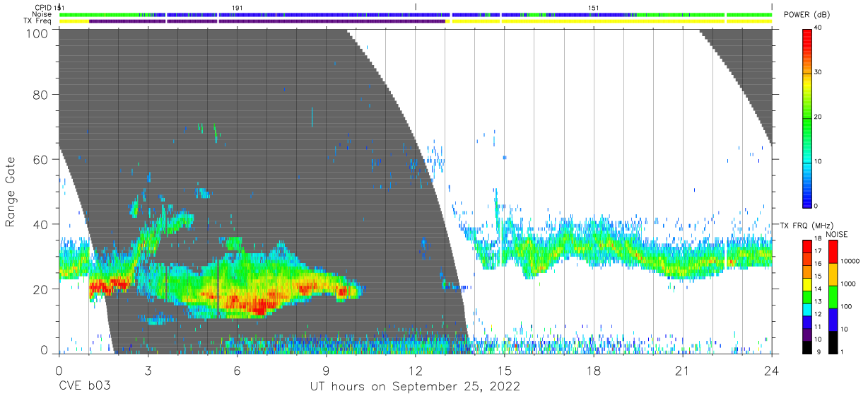The width and height of the screenshot is (868, 401).
Task: Pick the purple segment of TX FRQ bar
Action: point(807,335)
